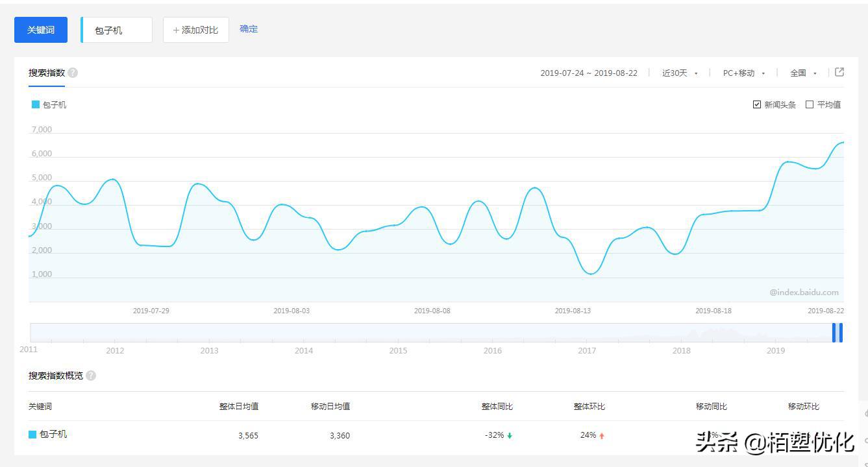Enable the 平均值 checkbox
This screenshot has height=467, width=868.
[810, 104]
